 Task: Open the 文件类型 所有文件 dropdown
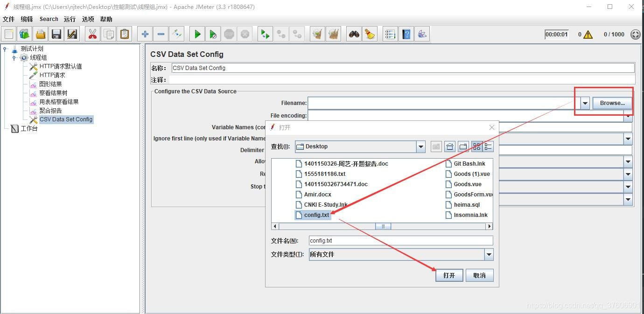pyautogui.click(x=489, y=254)
